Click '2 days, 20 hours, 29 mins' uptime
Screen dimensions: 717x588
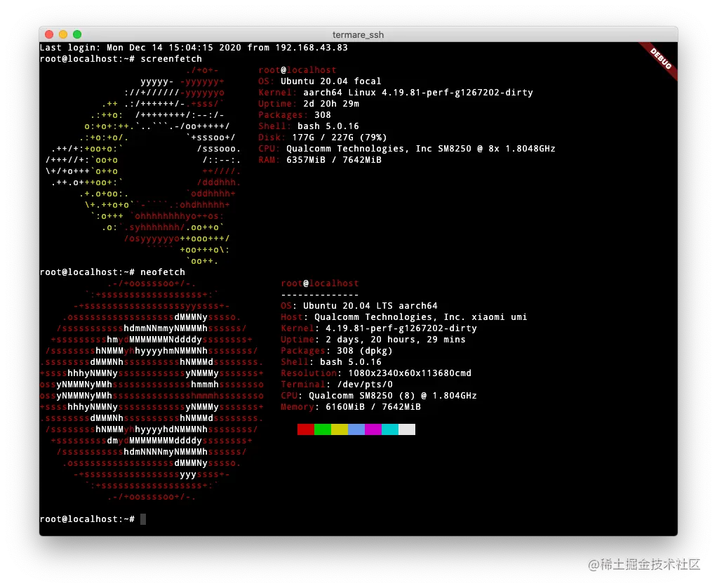(x=396, y=340)
